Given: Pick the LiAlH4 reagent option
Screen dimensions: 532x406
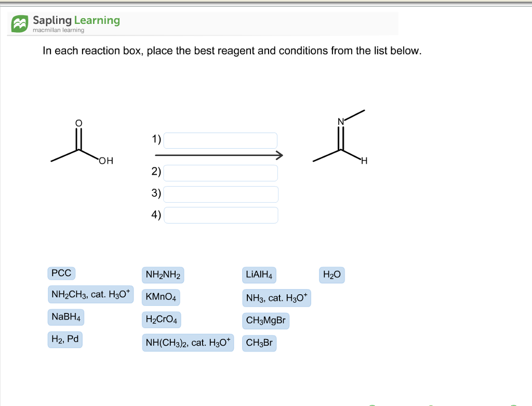Looking at the screenshot, I should (x=259, y=275).
